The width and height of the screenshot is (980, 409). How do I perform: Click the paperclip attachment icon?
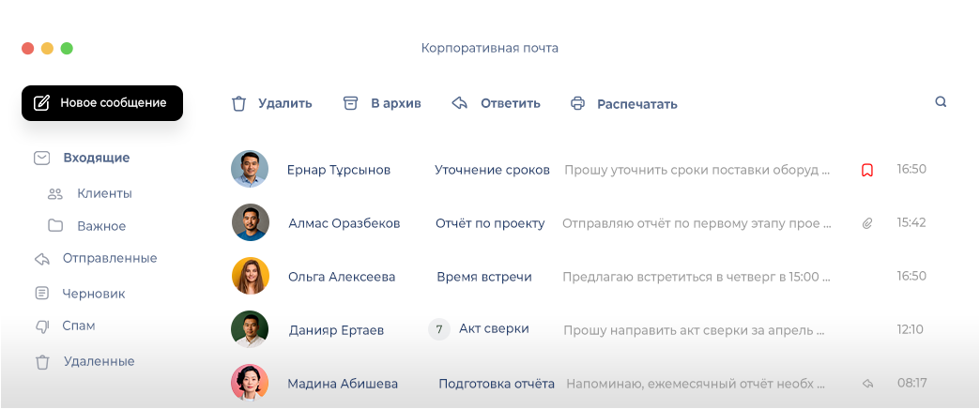point(867,223)
